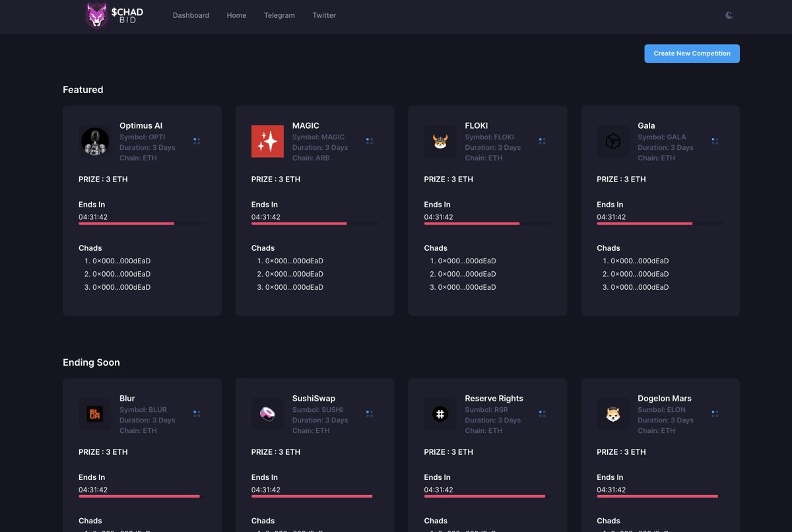Viewport: 792px width, 532px height.
Task: Open details icon on Reserve Rights card
Action: tap(543, 413)
